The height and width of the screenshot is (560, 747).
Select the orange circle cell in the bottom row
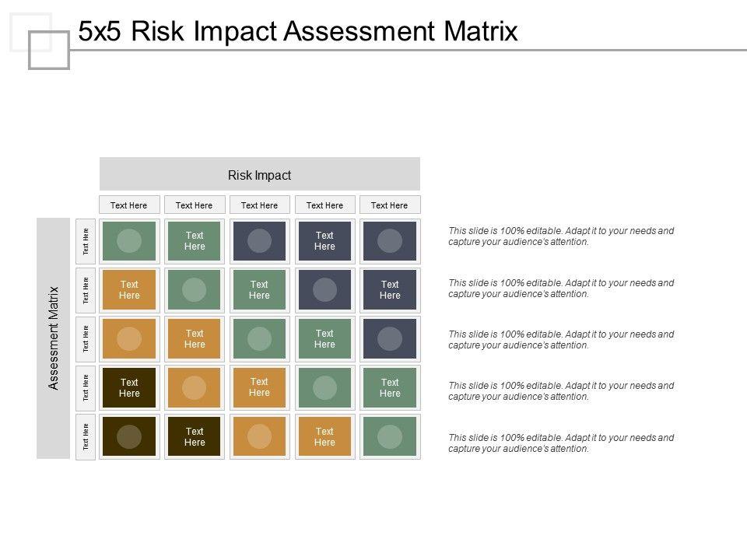click(x=259, y=437)
